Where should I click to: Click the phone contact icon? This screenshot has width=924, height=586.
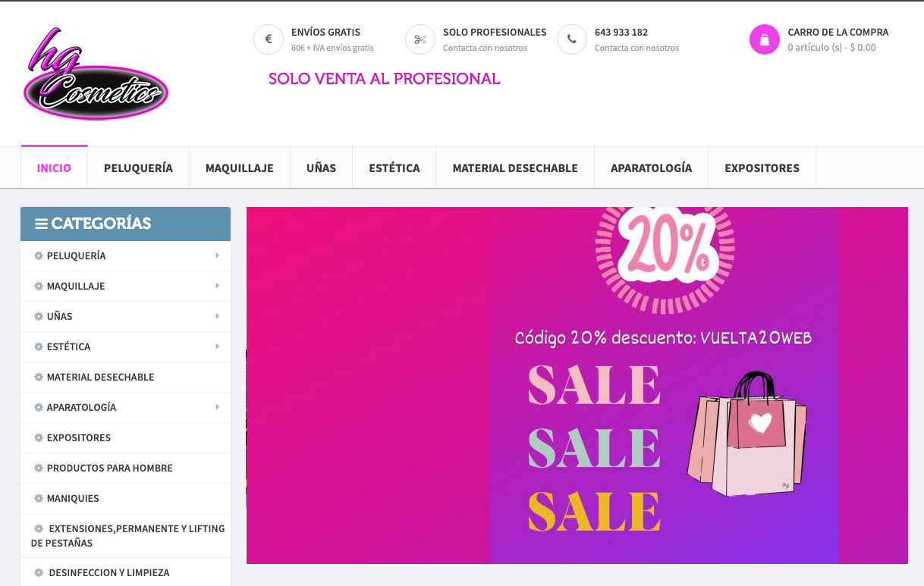tap(572, 39)
